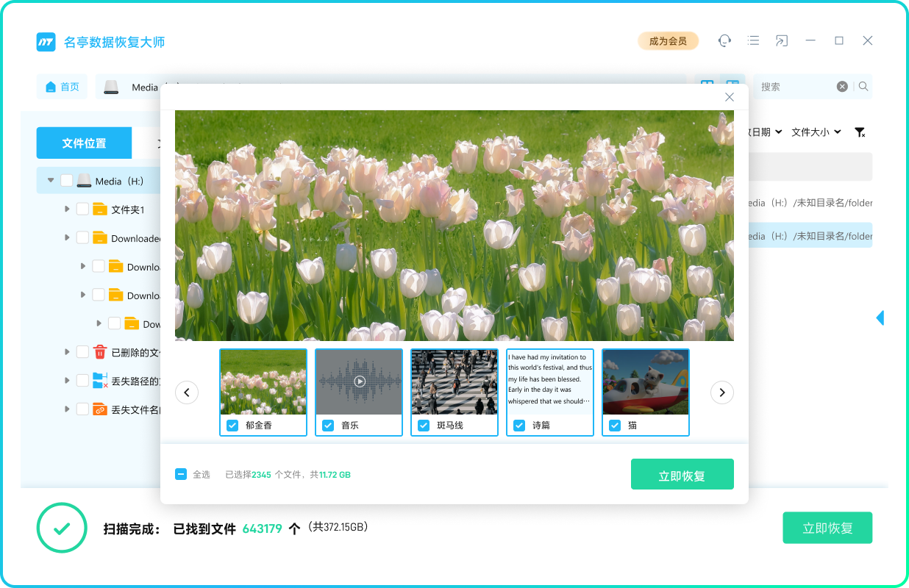Show next thumbnails with right arrow
Image resolution: width=909 pixels, height=588 pixels.
721,392
